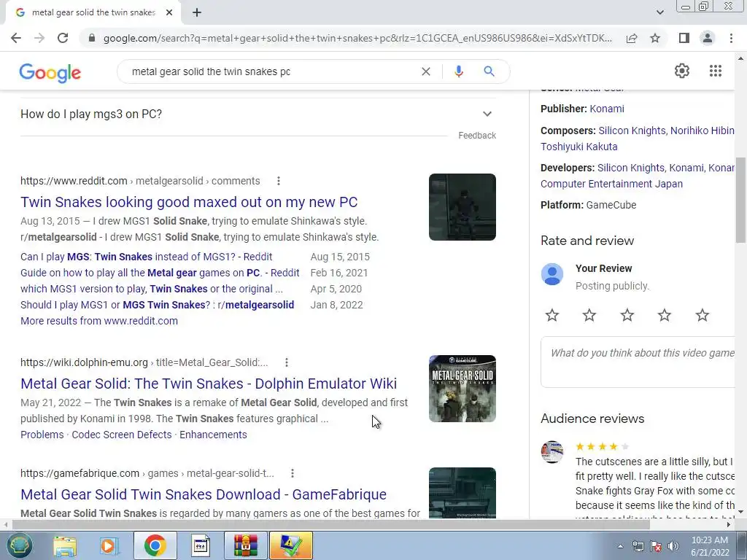
Task: Open 'which MGS1 version to play' link
Action: click(x=152, y=289)
